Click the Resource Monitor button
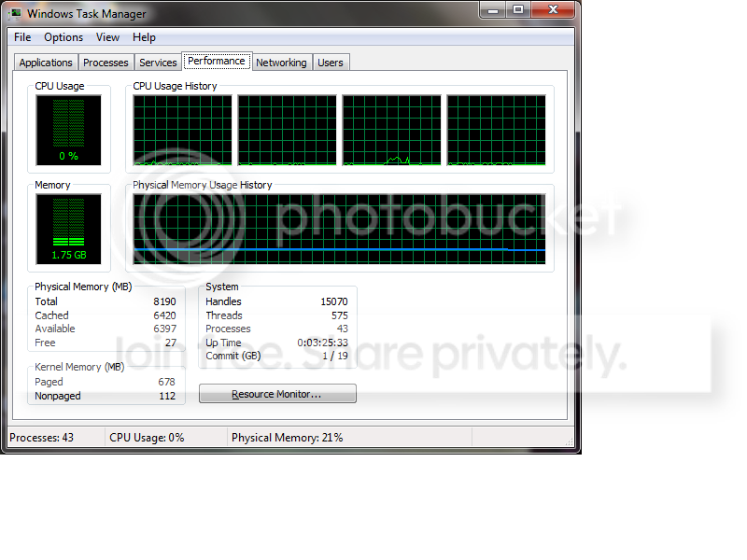The width and height of the screenshot is (747, 560). point(277,394)
